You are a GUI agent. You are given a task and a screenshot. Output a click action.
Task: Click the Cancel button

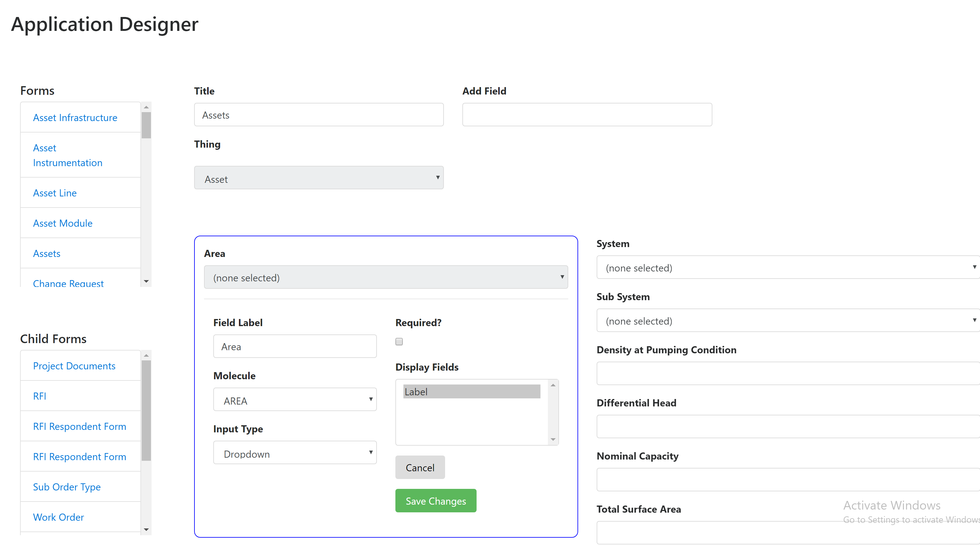[419, 468]
